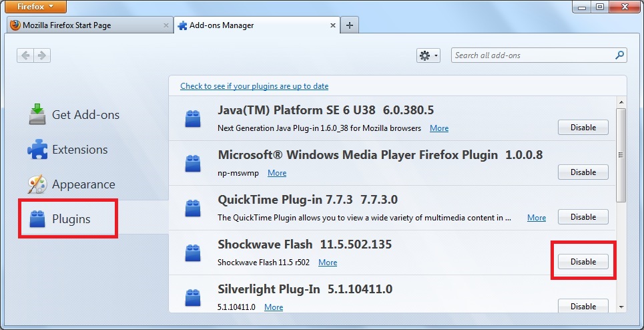The height and width of the screenshot is (330, 644).
Task: Check to see if your plugins are up to date
Action: 254,86
